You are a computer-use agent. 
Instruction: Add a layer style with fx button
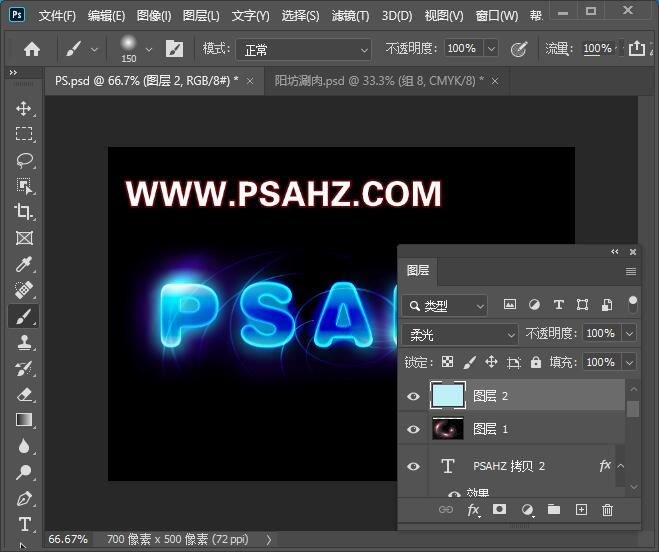click(473, 510)
